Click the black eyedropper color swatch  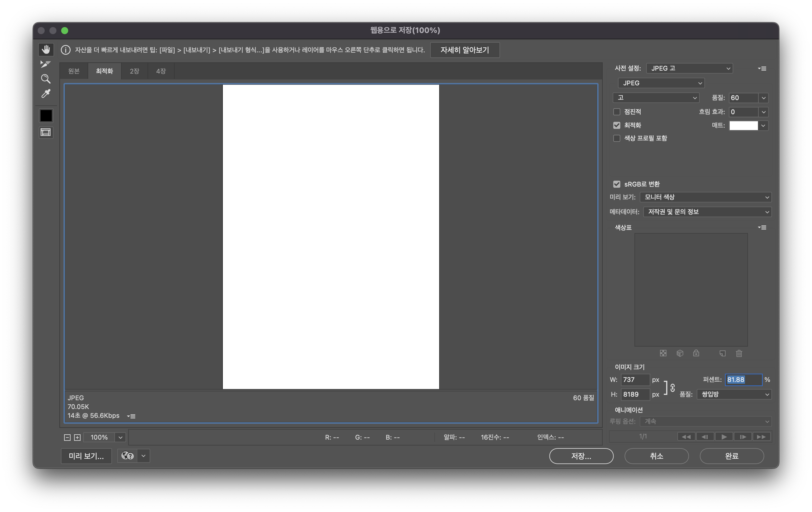coord(46,116)
